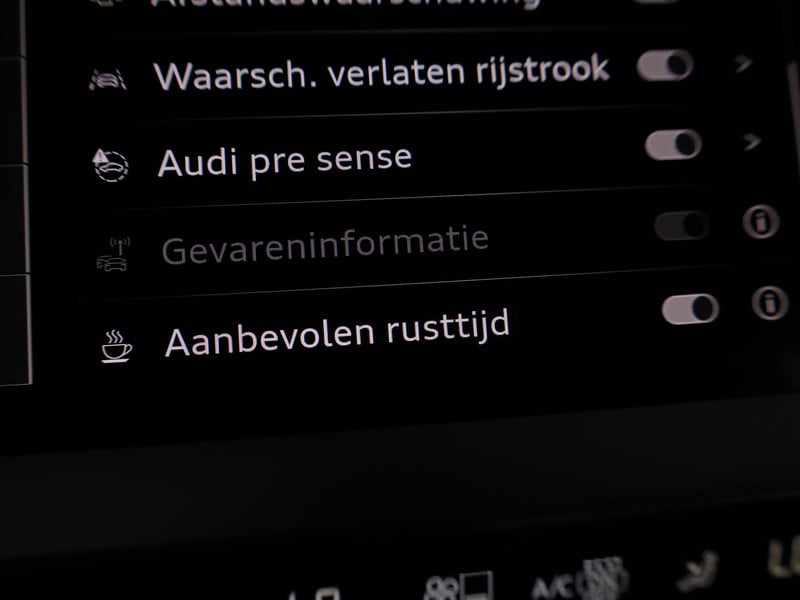The image size is (800, 600).
Task: Open info for Gevareninformatie
Action: [761, 221]
